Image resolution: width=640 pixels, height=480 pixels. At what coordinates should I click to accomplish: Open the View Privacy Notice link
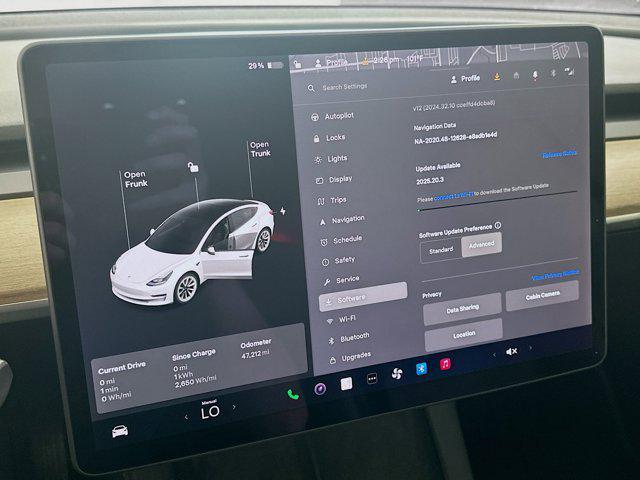pyautogui.click(x=555, y=275)
